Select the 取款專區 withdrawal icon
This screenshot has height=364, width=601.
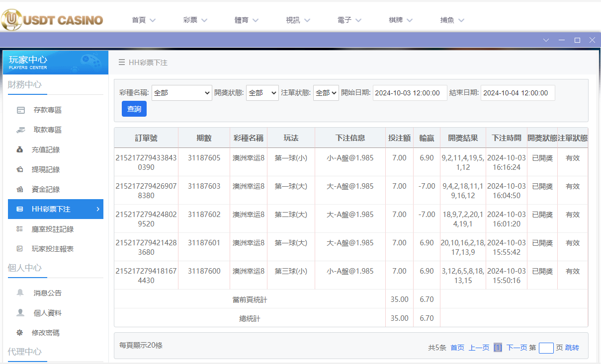pyautogui.click(x=20, y=130)
